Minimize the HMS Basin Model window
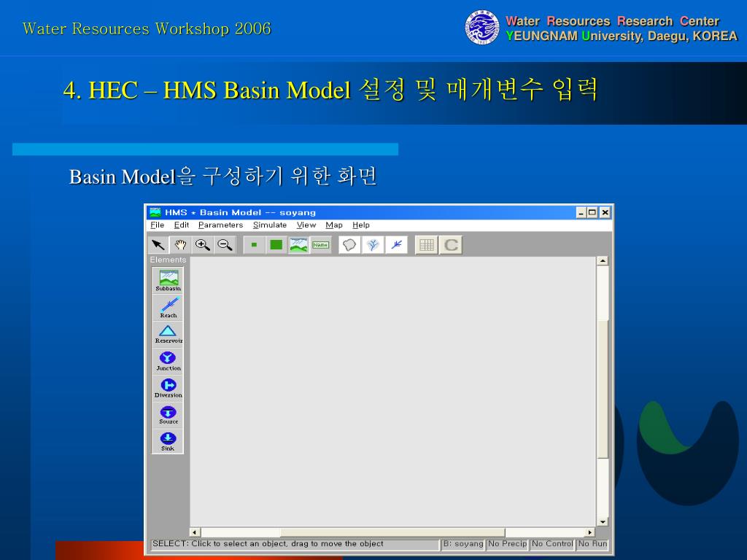The height and width of the screenshot is (560, 747). 581,212
